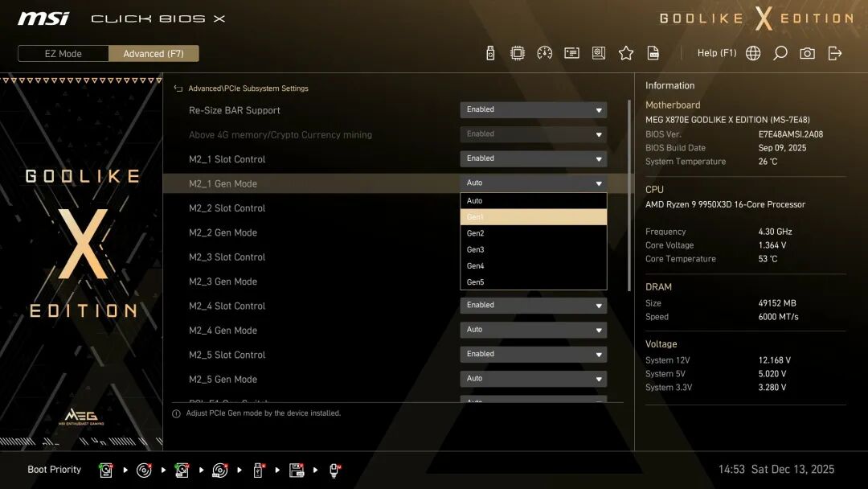Open the search magnifier icon
Image resolution: width=868 pixels, height=489 pixels.
780,53
